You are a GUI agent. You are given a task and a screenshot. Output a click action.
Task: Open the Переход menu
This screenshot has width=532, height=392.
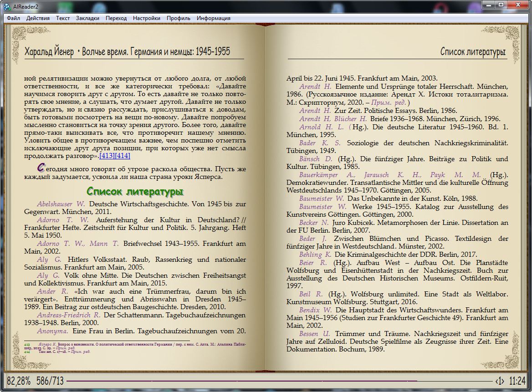[x=116, y=18]
